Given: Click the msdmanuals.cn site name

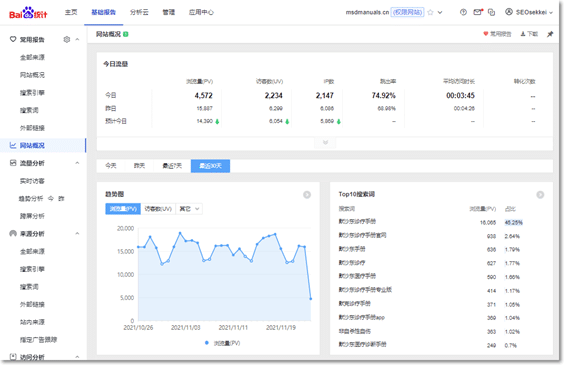Looking at the screenshot, I should coord(367,12).
